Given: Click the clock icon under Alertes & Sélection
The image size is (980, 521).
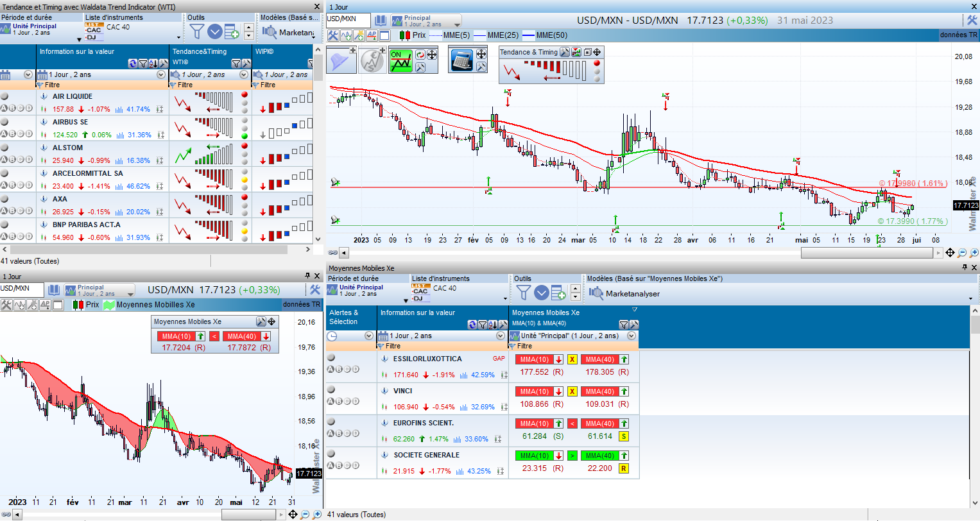Looking at the screenshot, I should point(332,336).
